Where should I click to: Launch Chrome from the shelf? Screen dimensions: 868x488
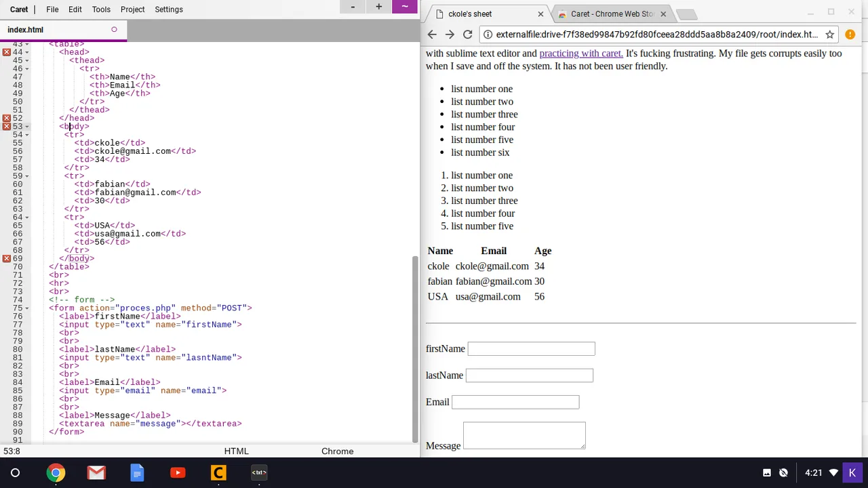coord(56,473)
